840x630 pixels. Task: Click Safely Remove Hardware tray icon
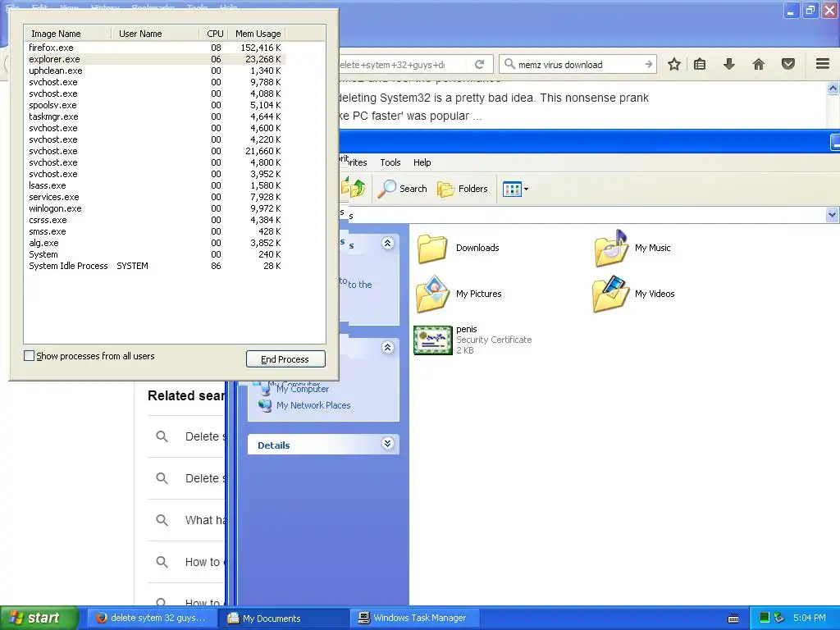pyautogui.click(x=779, y=618)
